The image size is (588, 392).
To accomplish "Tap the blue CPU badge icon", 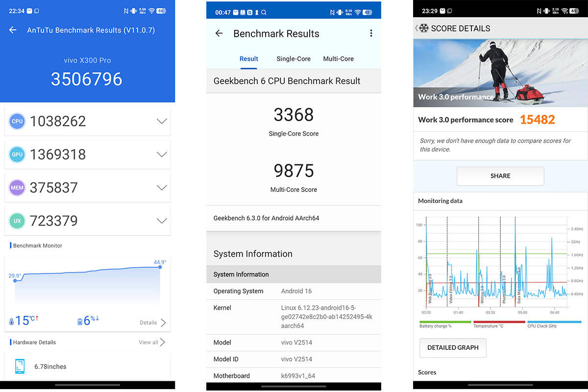I will [17, 121].
